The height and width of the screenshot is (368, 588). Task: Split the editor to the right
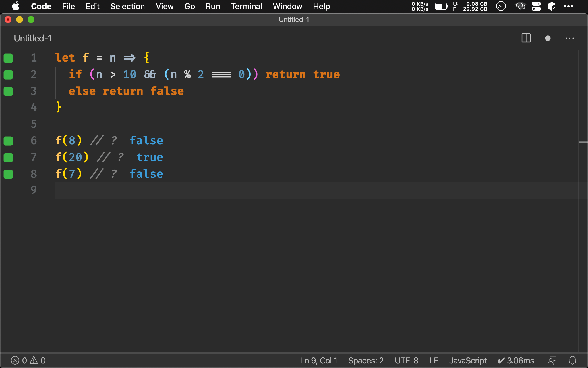(526, 38)
